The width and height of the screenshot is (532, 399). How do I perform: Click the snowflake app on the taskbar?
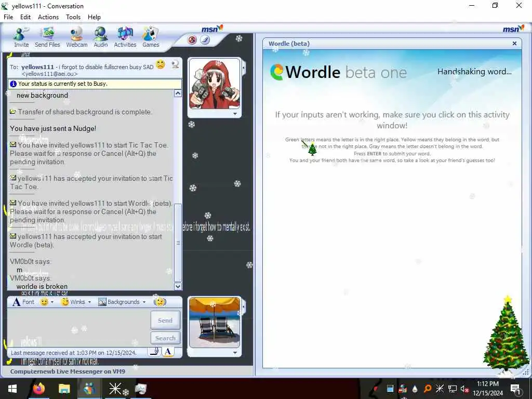115,389
